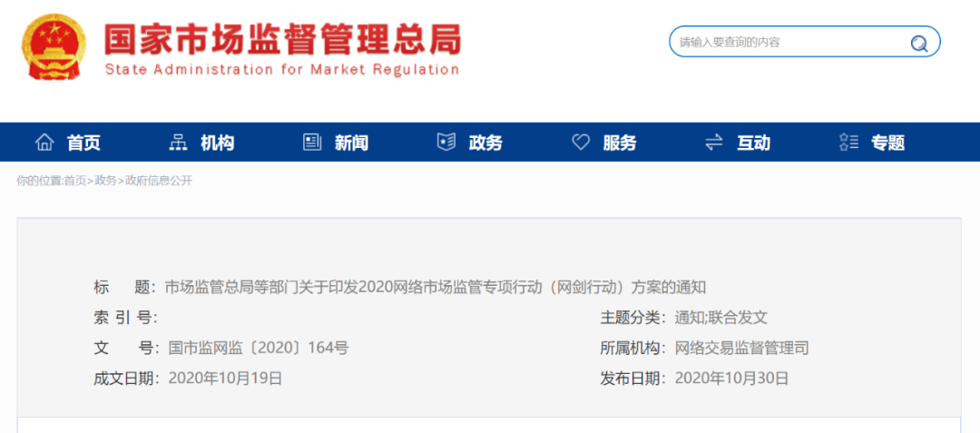Click the topic category 通知;联合发文
Viewport: 980px width, 433px height.
tap(720, 318)
